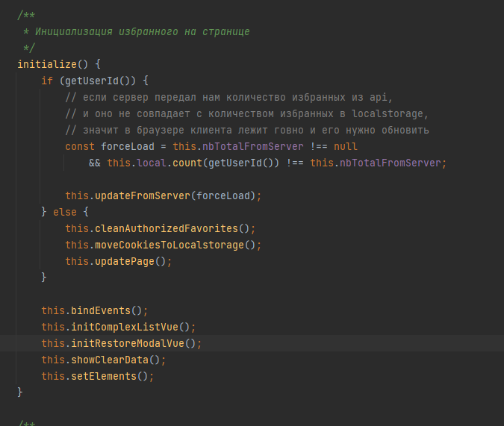Click the cleanAuthorizedFavorites method call
The height and width of the screenshot is (426, 504).
pyautogui.click(x=167, y=228)
